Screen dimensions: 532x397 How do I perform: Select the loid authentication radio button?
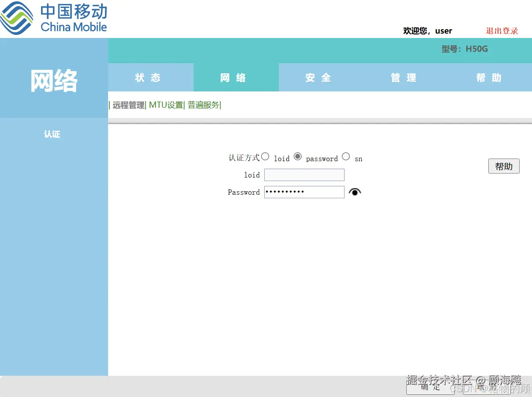point(265,156)
